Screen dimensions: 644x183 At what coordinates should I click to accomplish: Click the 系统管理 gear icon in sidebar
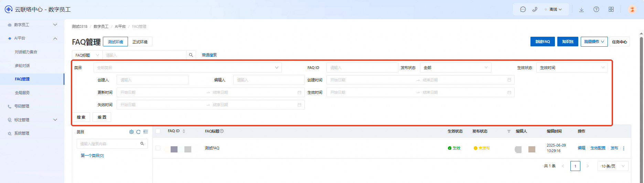click(x=10, y=134)
